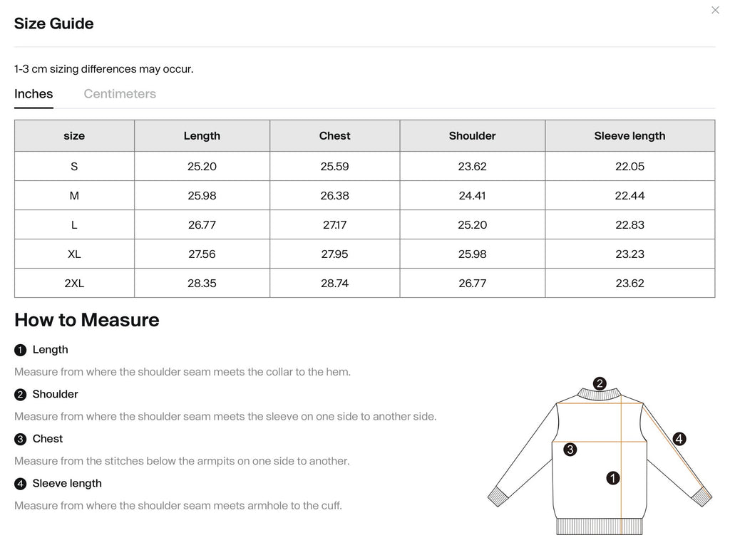Select the Inches tab
This screenshot has height=560, width=730.
pos(34,93)
